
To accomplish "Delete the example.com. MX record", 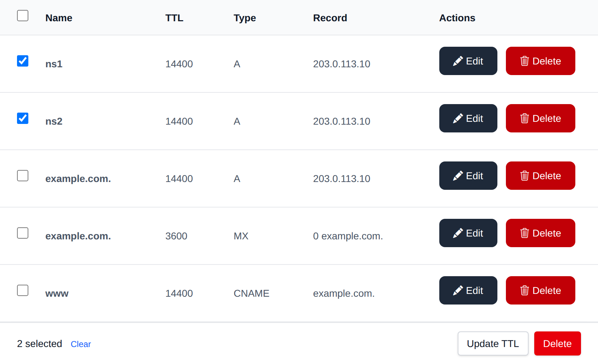I will coord(540,233).
